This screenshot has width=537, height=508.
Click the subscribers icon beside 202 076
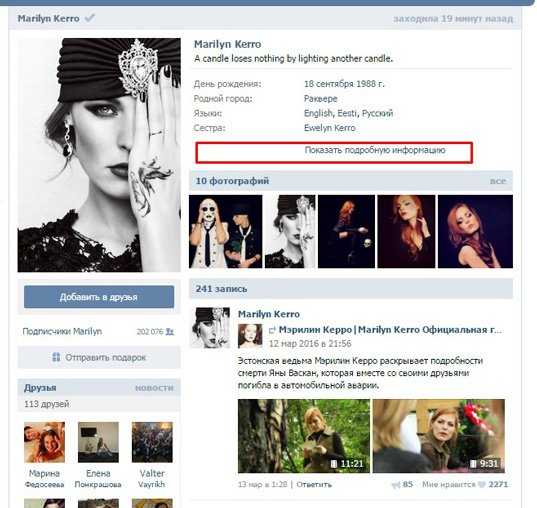click(x=170, y=332)
